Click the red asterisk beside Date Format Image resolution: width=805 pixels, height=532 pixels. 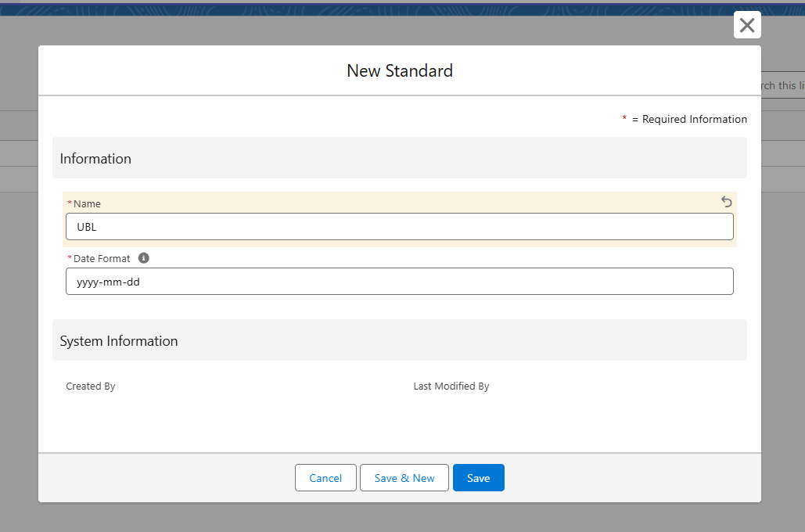click(x=70, y=259)
